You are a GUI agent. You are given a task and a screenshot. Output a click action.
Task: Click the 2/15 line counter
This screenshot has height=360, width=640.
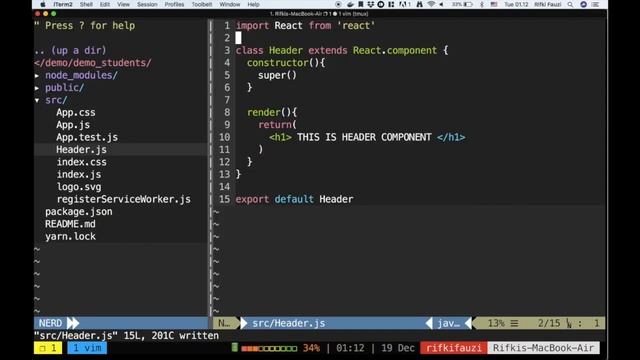549,323
